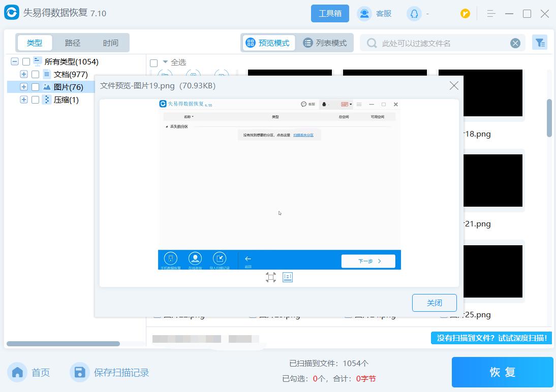This screenshot has width=556, height=392.
Task: Switch to the 路径 tab
Action: coord(72,43)
